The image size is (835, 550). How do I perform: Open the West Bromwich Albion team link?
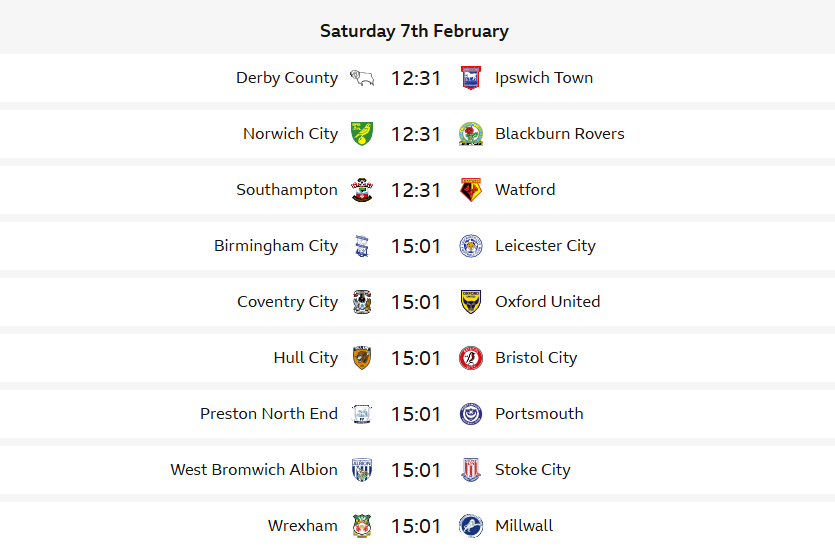254,470
